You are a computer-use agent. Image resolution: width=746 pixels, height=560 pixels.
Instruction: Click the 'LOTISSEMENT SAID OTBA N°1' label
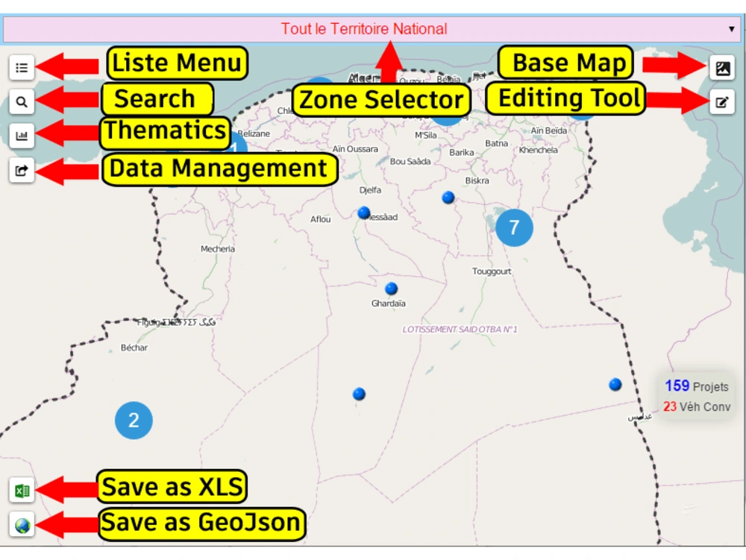460,329
